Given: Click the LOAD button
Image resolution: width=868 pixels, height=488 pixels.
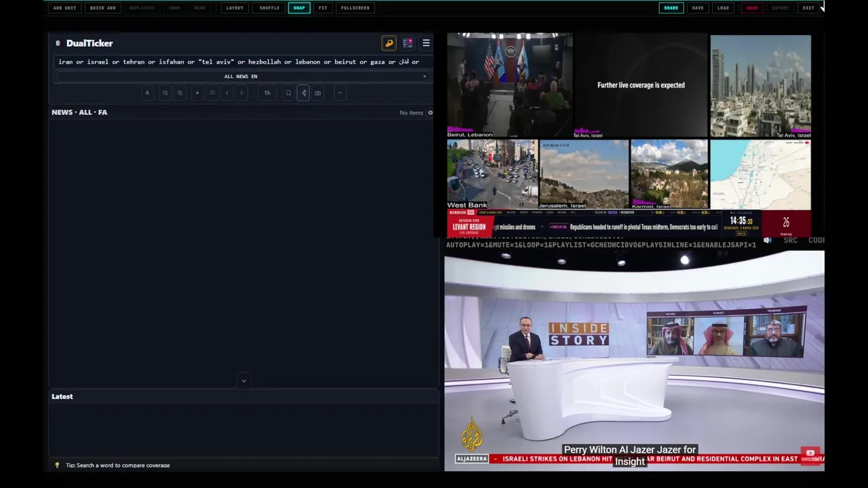Looking at the screenshot, I should click(723, 8).
